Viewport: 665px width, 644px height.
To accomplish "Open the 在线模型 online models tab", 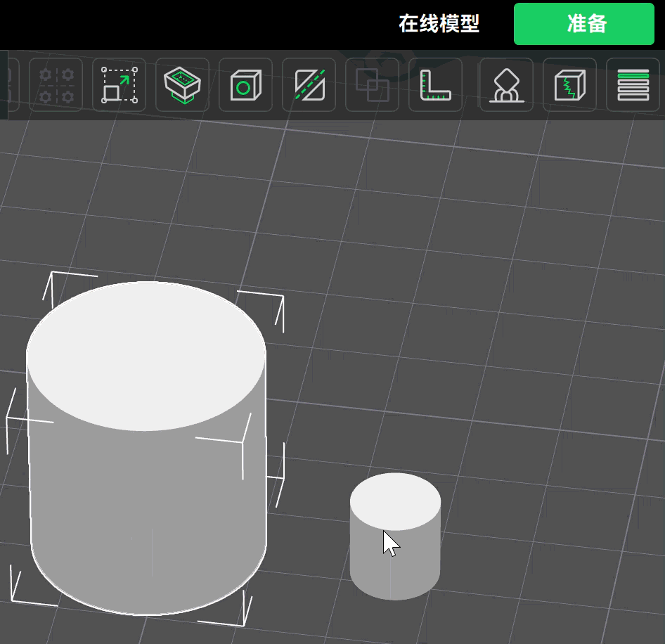I will pyautogui.click(x=439, y=24).
